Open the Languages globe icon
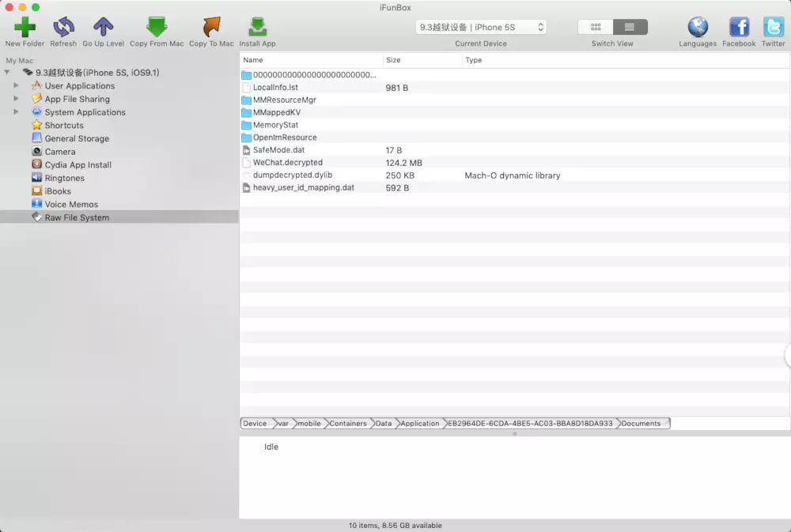The width and height of the screenshot is (791, 532). 697,26
